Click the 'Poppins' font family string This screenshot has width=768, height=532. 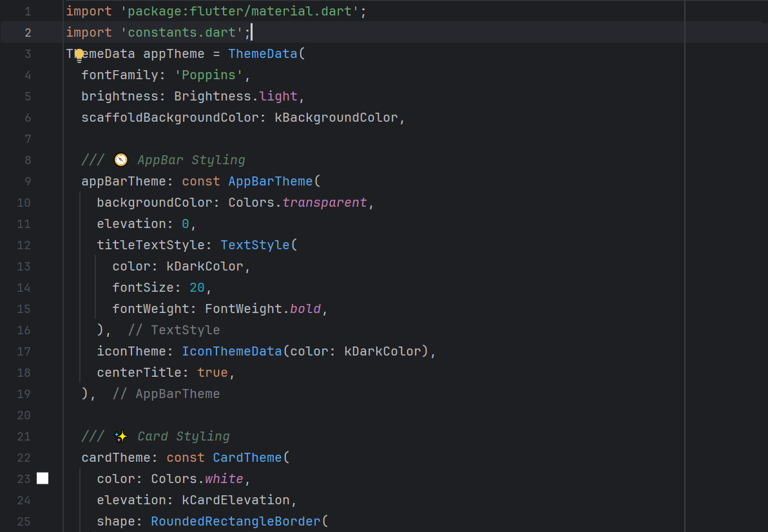[209, 75]
